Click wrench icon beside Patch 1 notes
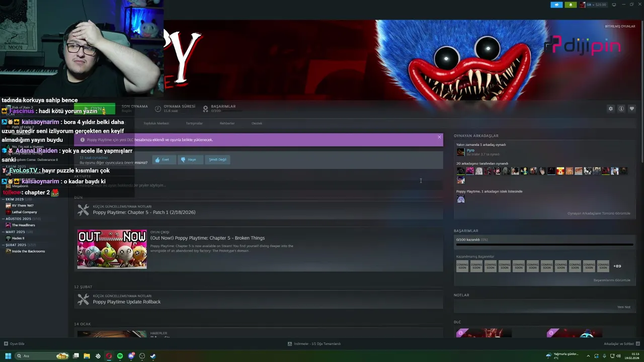Screen dimensions: 644x362 pyautogui.click(x=84, y=210)
